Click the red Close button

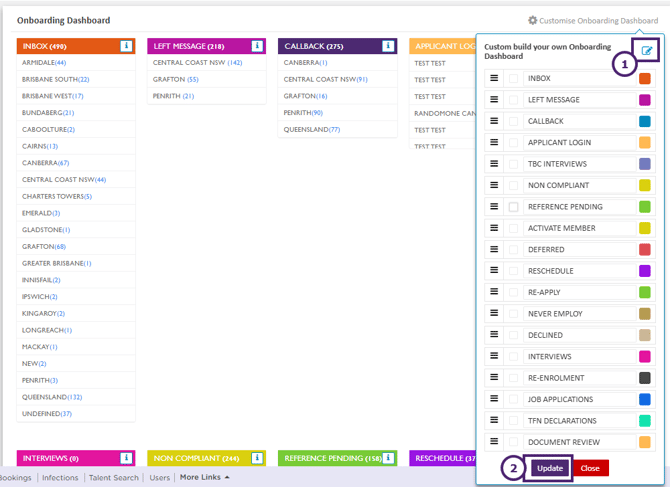[x=590, y=468]
